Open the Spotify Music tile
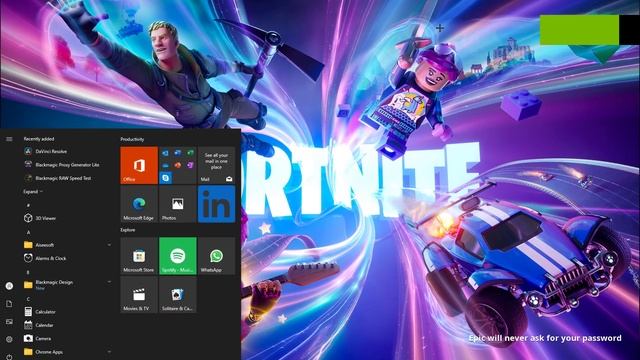This screenshot has height=360, width=640. (x=178, y=256)
